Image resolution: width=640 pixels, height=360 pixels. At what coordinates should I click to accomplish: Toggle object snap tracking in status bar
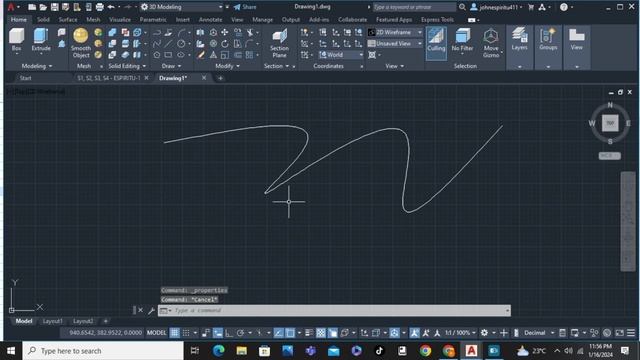278,333
